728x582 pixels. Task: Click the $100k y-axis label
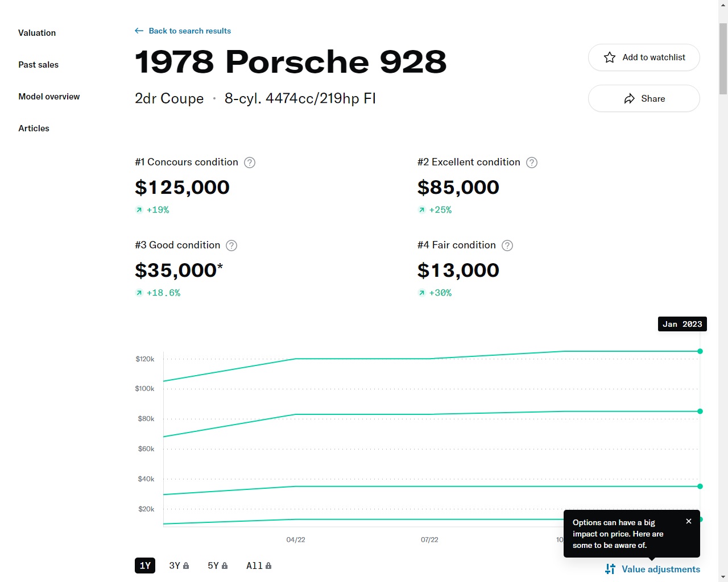[144, 389]
